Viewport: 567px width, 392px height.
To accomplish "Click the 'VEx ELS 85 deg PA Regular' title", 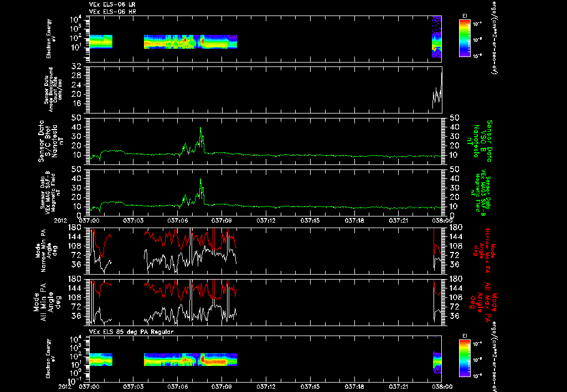I will click(x=131, y=332).
